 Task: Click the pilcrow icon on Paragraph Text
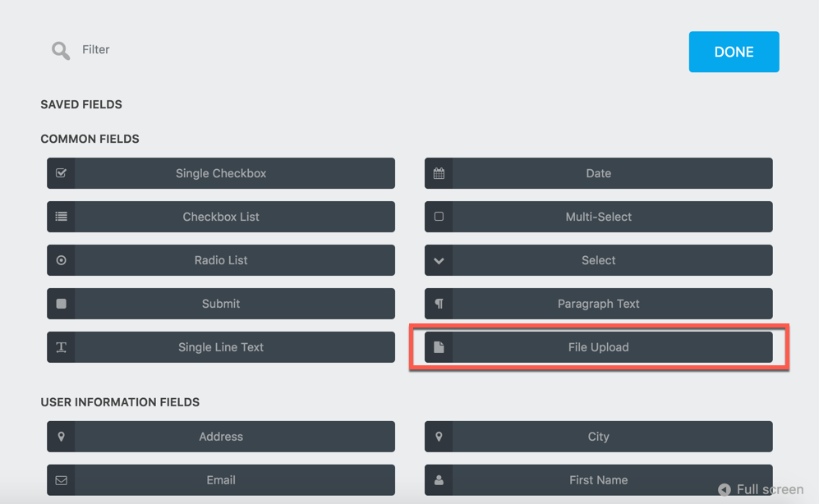[439, 304]
